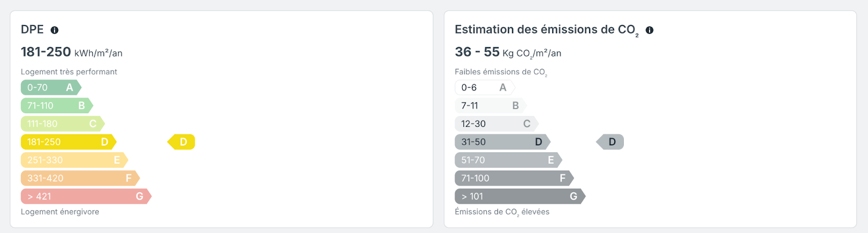Click the > 101 G emissions bar
Viewport: 868px width, 233px height.
pos(520,196)
